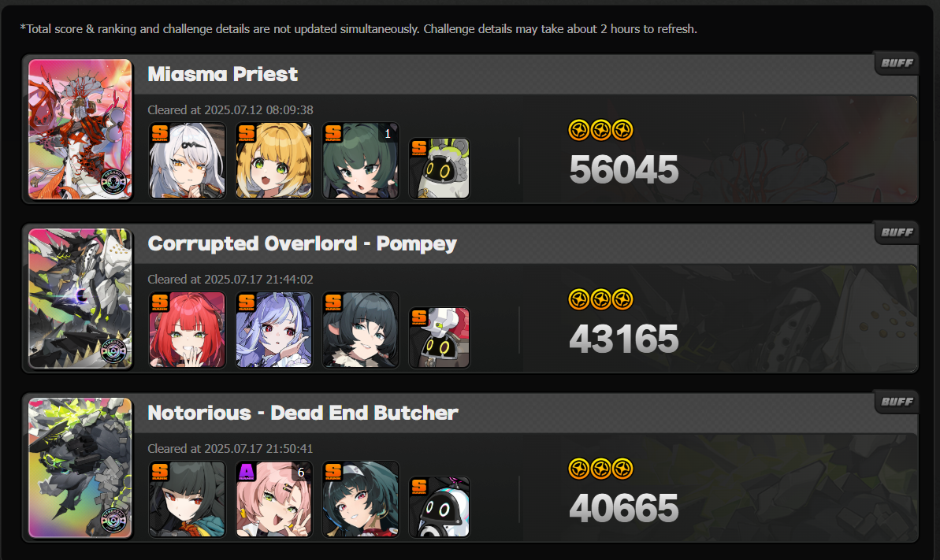Open the Corrupted Overlord - Pompey boss thumbnail

point(80,298)
